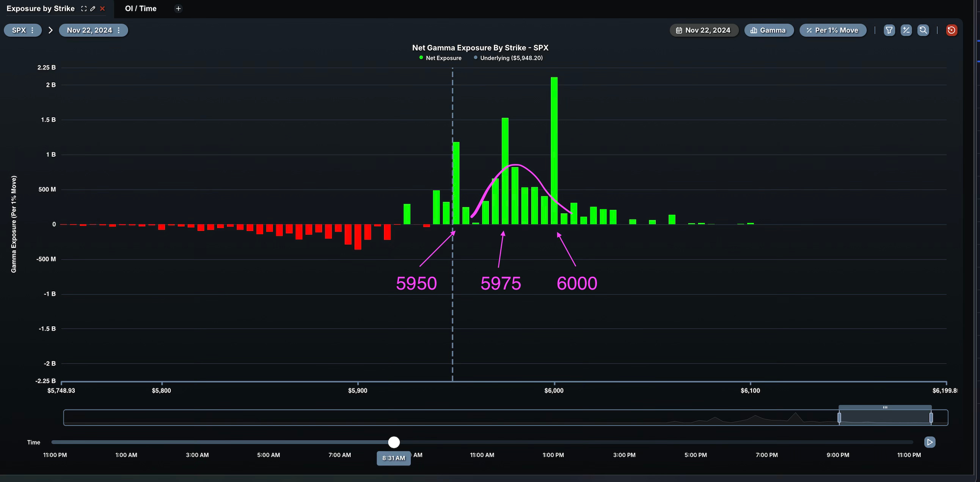Open the Gamma exposure type dropdown
This screenshot has width=980, height=482.
[x=768, y=30]
